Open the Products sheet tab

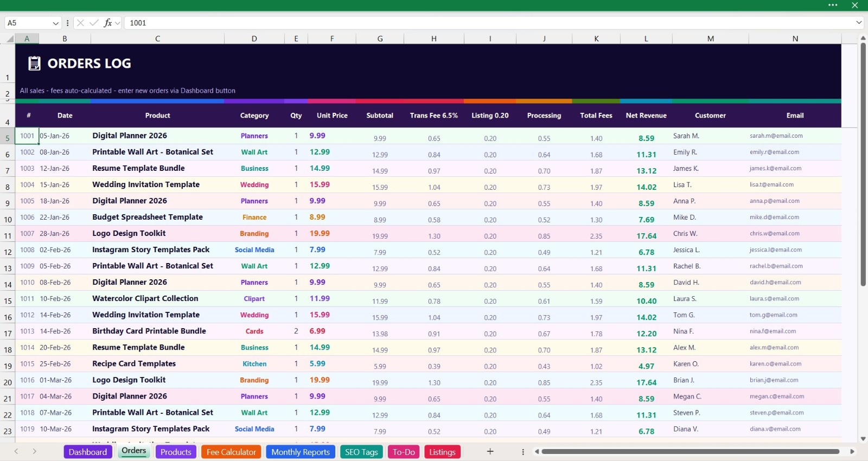pos(176,452)
